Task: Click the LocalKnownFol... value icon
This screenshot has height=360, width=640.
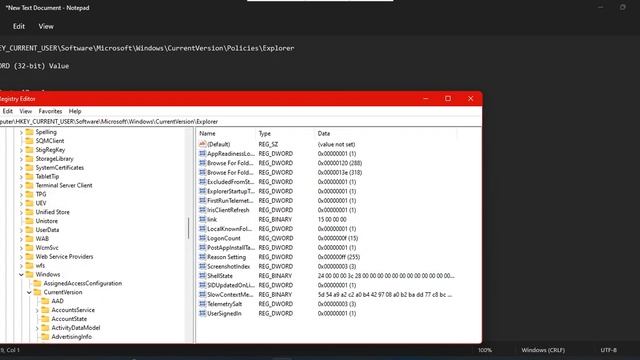Action: point(202,229)
